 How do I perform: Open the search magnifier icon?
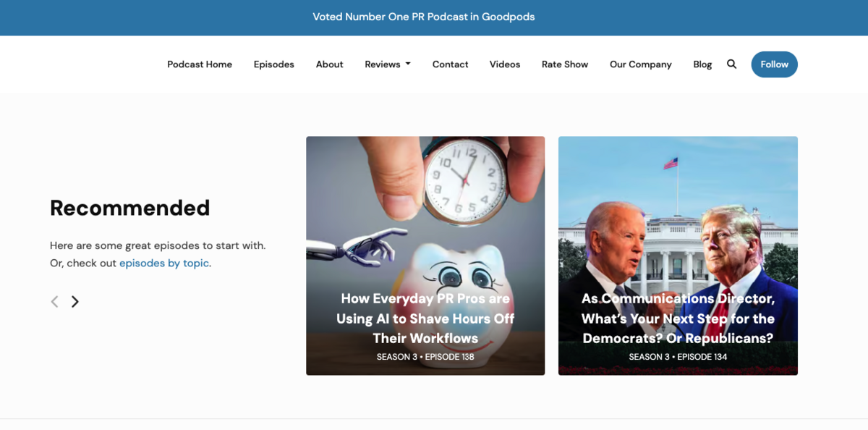pos(731,64)
